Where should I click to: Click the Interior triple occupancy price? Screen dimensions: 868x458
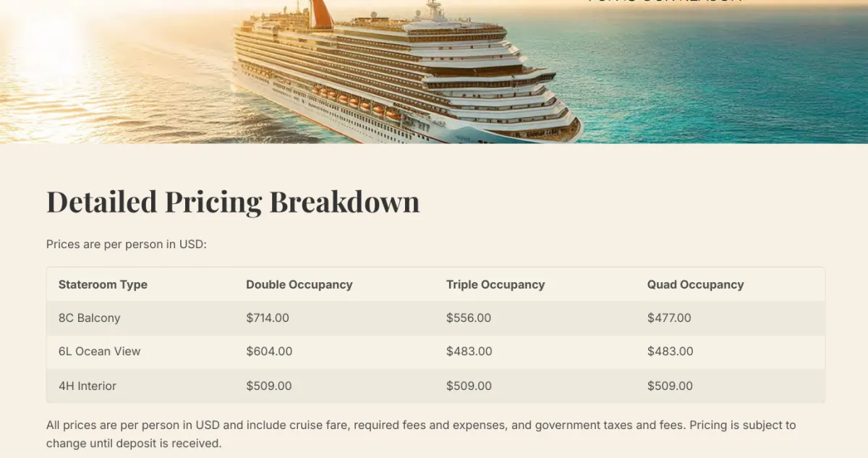coord(469,386)
